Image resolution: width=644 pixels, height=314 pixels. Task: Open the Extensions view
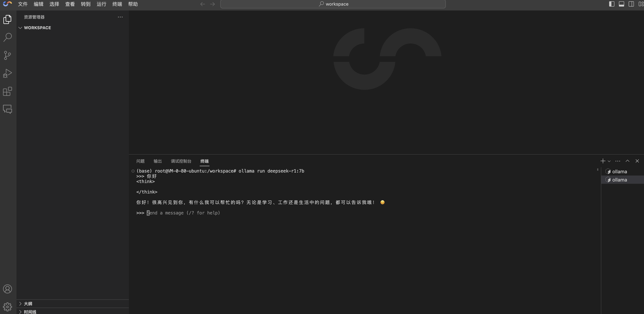(7, 91)
